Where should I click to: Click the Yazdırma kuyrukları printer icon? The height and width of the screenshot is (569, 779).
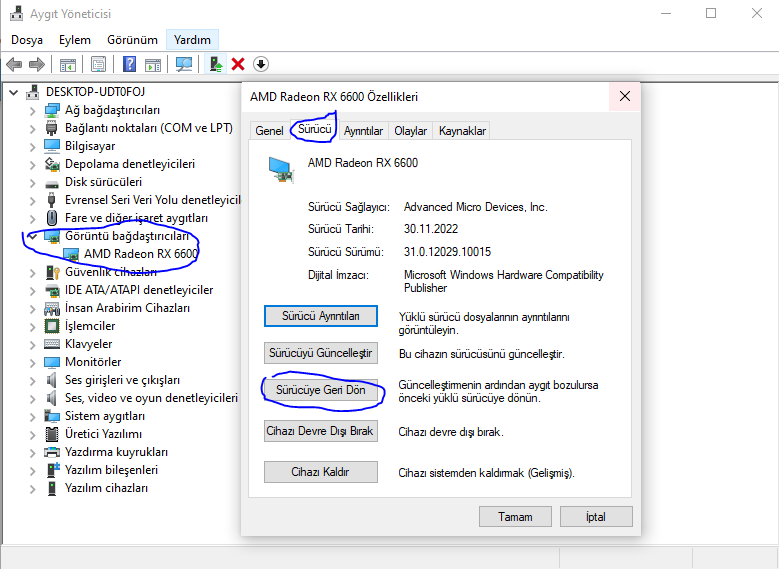click(52, 452)
